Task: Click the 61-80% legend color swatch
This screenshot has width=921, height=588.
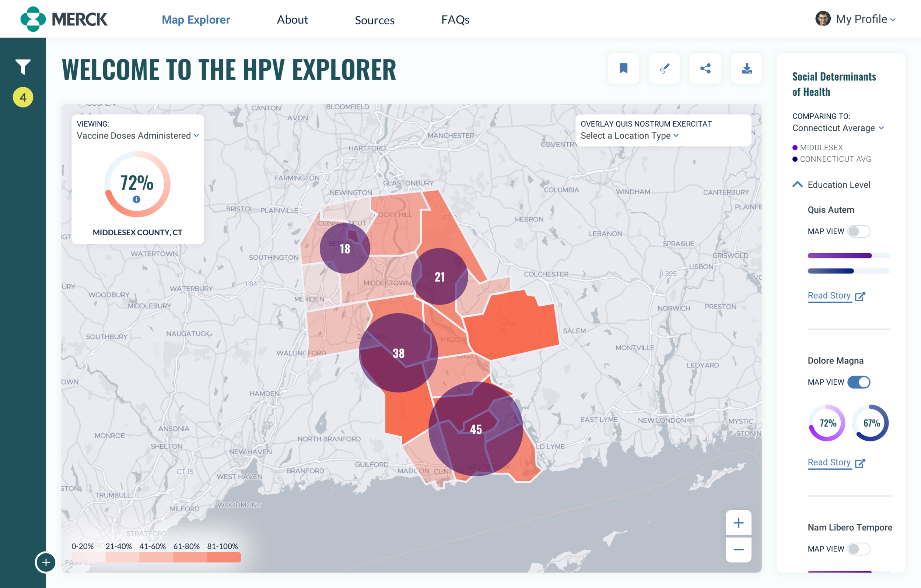Action: pos(190,557)
